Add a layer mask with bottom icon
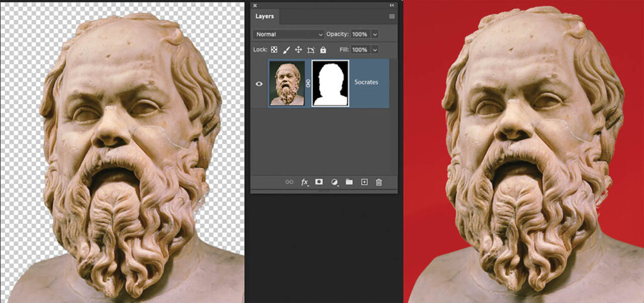Viewport: 644px width, 303px height. click(319, 182)
